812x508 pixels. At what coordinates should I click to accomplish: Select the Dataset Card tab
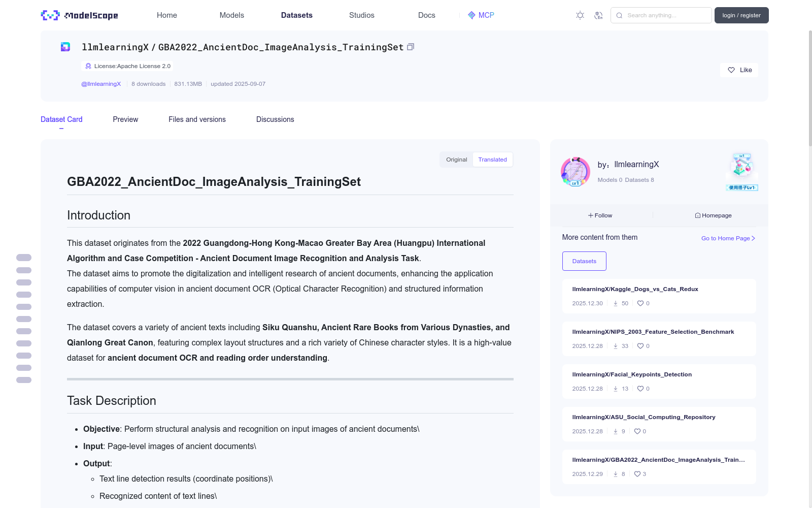coord(61,119)
